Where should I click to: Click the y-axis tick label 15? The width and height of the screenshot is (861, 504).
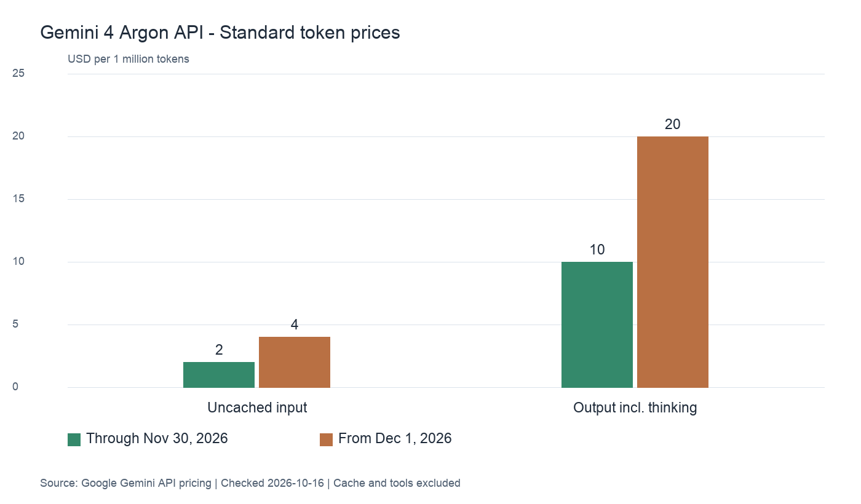point(18,199)
